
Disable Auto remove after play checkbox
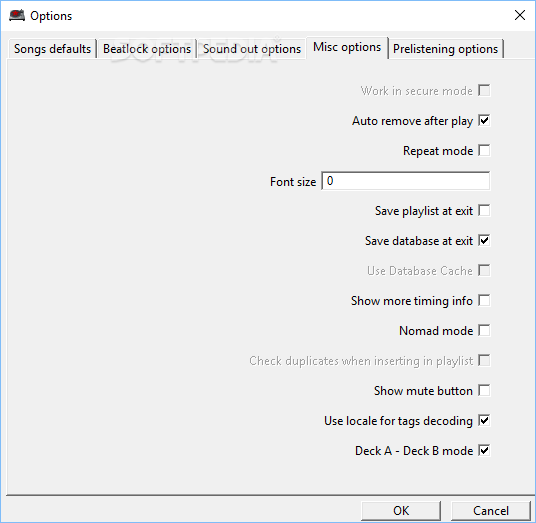[x=484, y=120]
